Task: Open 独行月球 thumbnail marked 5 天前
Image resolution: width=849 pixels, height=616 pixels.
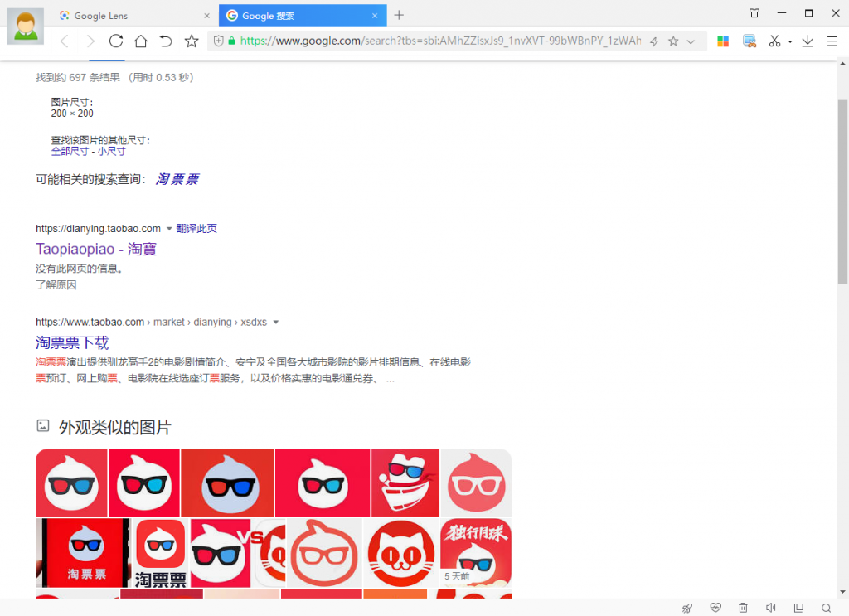Action: [x=476, y=553]
